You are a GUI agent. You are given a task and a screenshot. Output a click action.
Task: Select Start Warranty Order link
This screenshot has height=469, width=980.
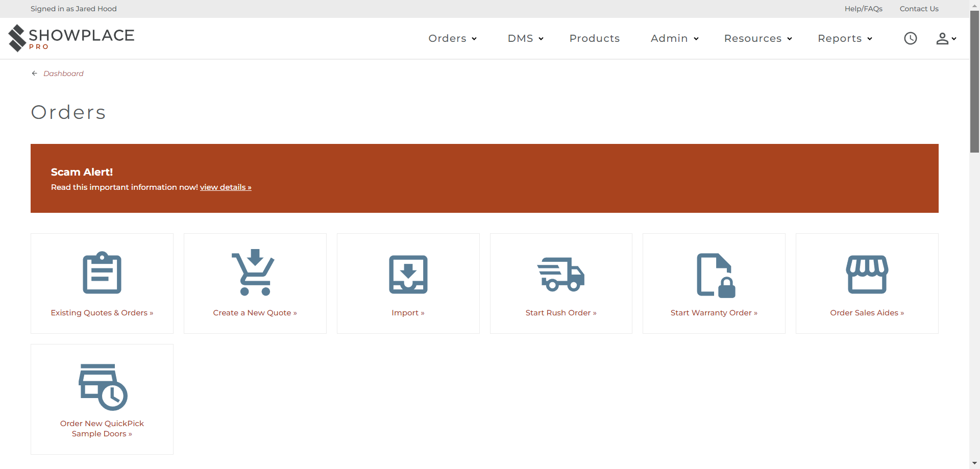714,313
